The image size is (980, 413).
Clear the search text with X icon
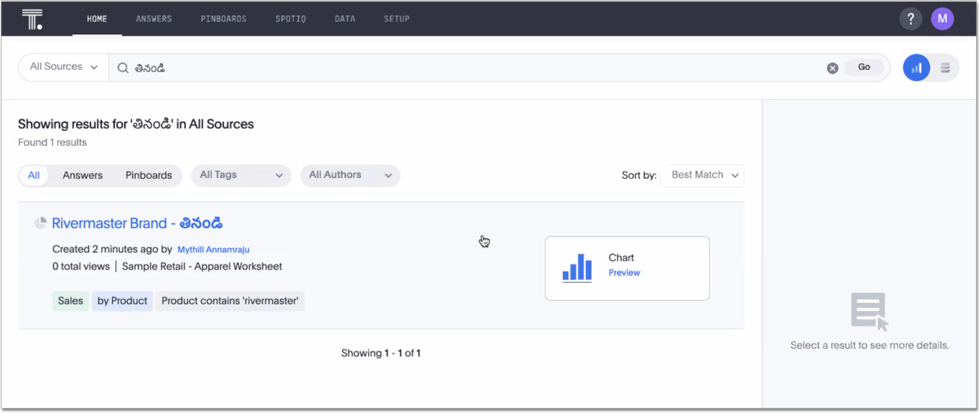(x=832, y=68)
